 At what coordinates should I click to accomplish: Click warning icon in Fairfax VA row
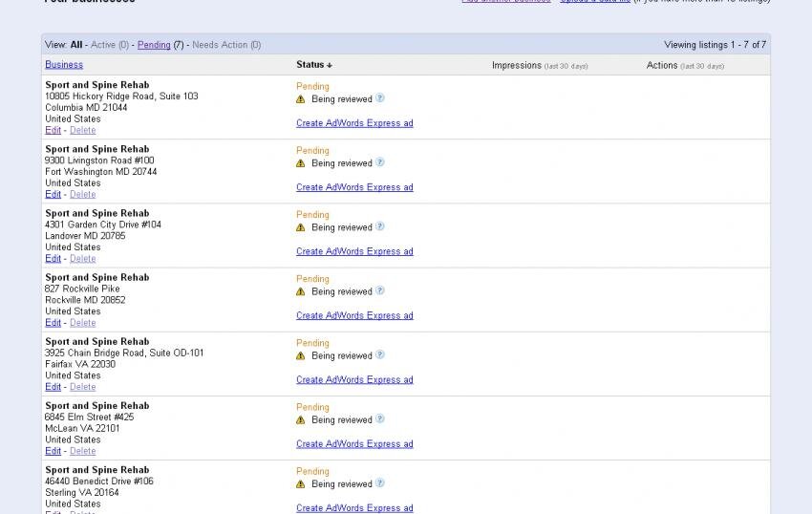click(x=300, y=356)
